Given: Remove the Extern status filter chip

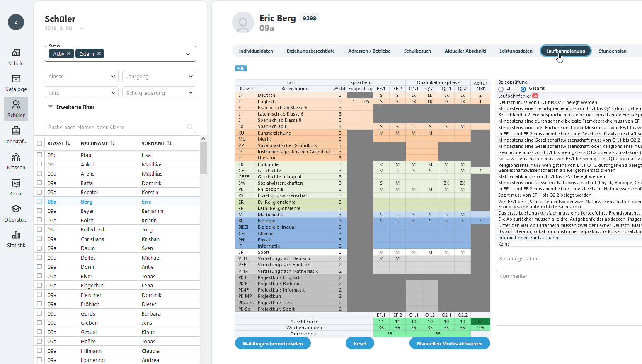Looking at the screenshot, I should point(99,54).
